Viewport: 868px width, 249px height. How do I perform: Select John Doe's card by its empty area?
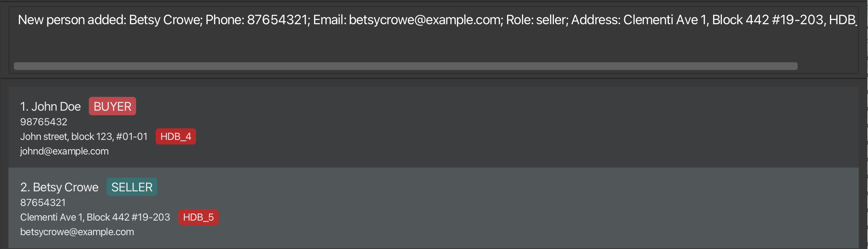(500, 127)
